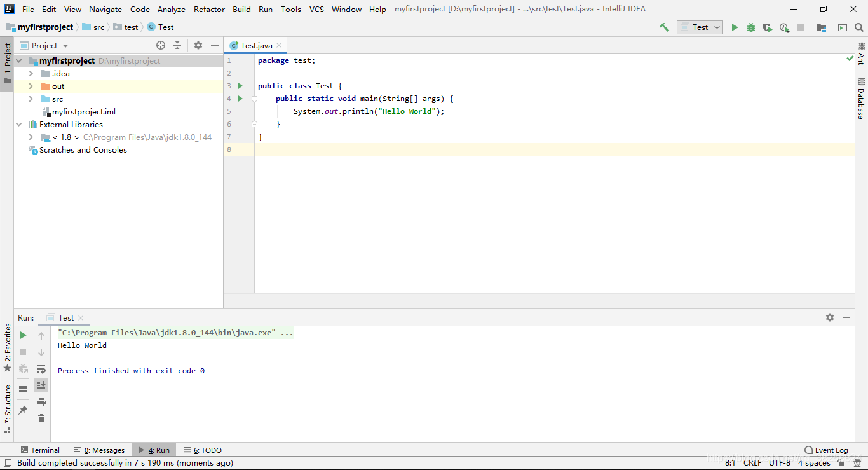Open the Test run configuration dropdown

click(x=700, y=27)
